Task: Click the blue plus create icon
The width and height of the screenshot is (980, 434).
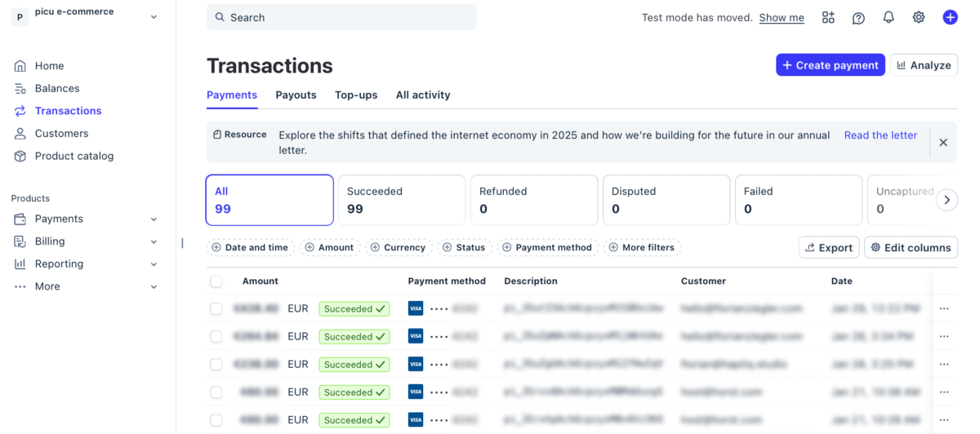Action: coord(950,17)
